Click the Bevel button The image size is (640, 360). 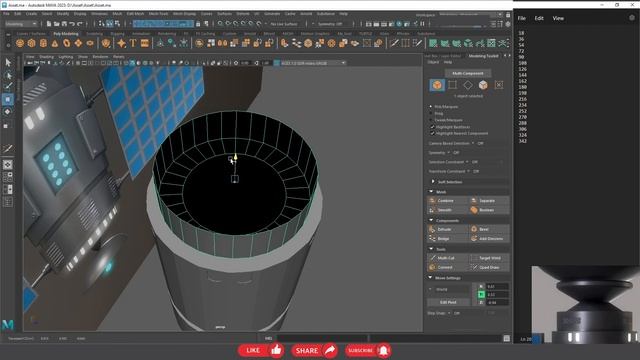point(489,229)
